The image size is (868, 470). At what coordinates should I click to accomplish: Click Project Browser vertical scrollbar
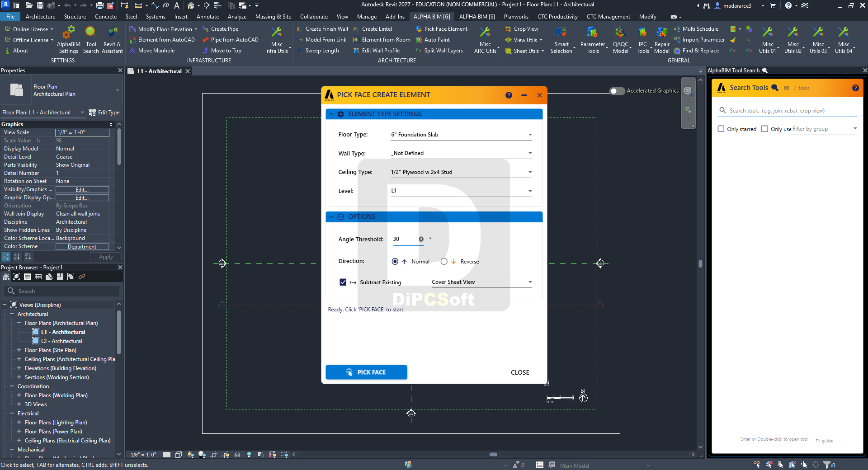coord(119,332)
